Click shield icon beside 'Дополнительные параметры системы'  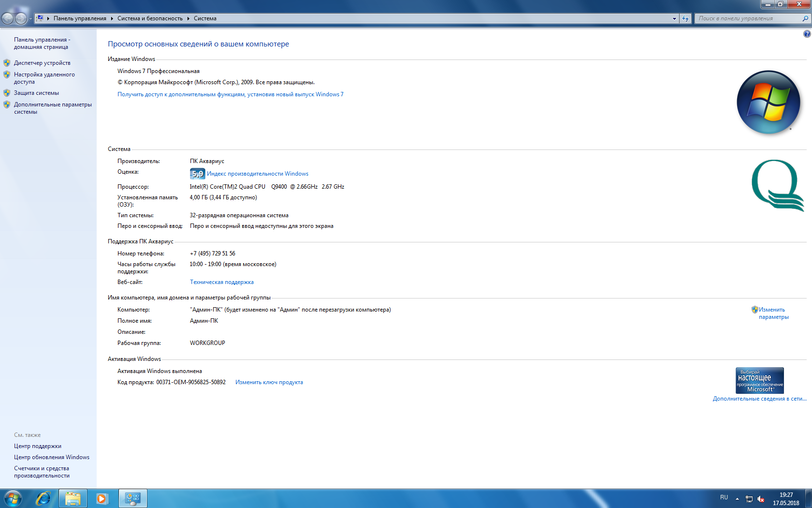(x=7, y=105)
